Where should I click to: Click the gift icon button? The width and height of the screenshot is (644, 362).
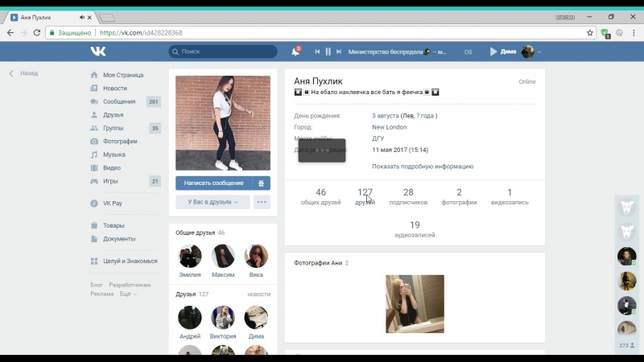[x=261, y=183]
